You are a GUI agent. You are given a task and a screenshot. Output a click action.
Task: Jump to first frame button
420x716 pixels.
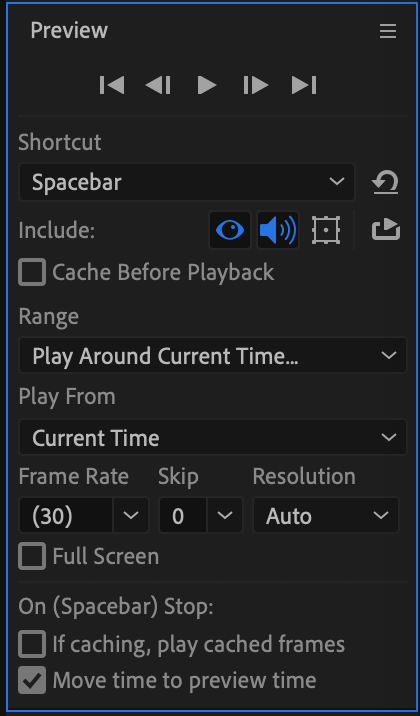(x=112, y=85)
